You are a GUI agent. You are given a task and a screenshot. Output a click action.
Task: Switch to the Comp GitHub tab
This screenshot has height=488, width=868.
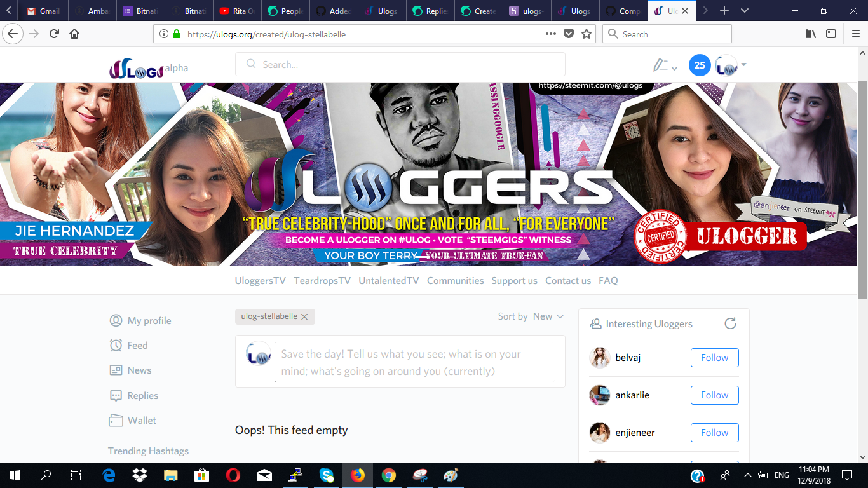pyautogui.click(x=624, y=11)
